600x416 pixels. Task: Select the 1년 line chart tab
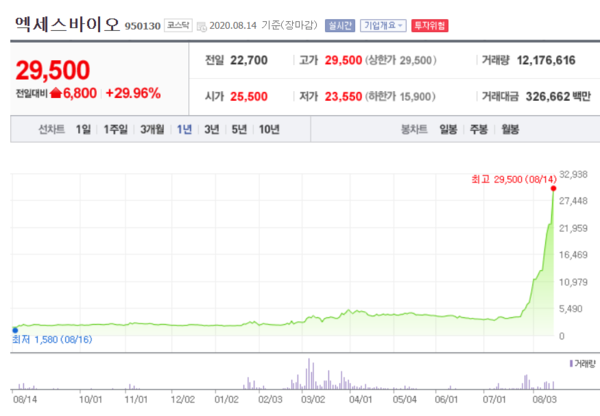pyautogui.click(x=184, y=129)
